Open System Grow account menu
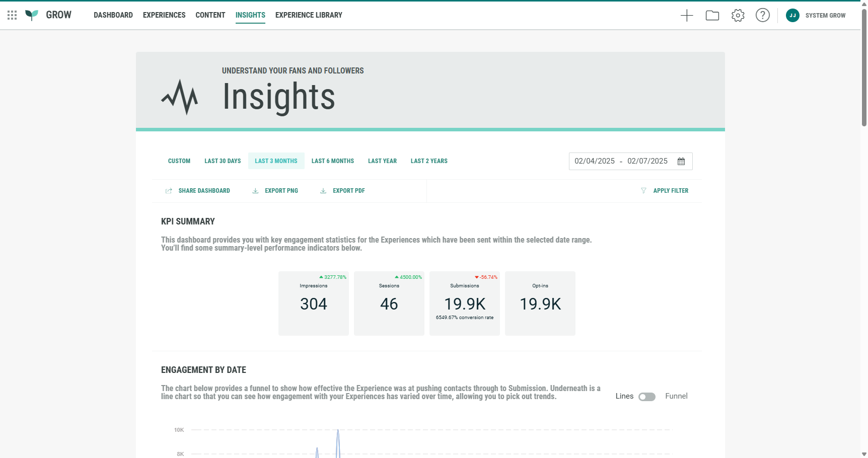This screenshot has width=868, height=458. pos(825,16)
